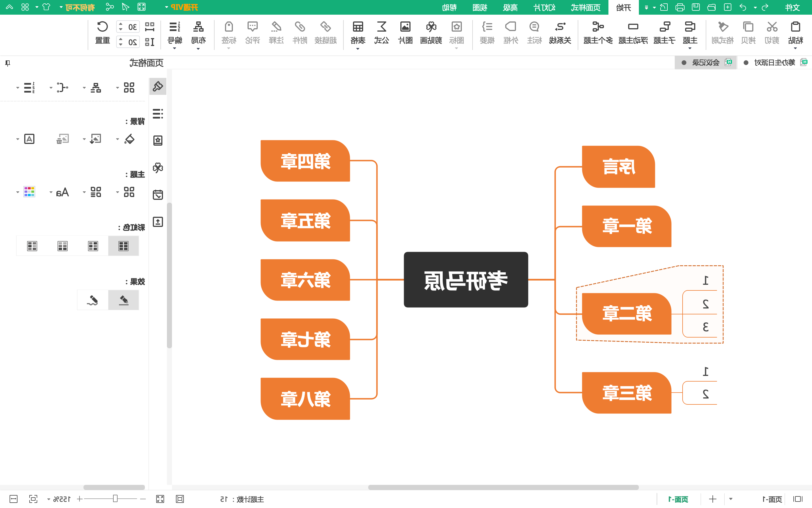Open the theme color palette swatch
This screenshot has width=812, height=508.
29,192
